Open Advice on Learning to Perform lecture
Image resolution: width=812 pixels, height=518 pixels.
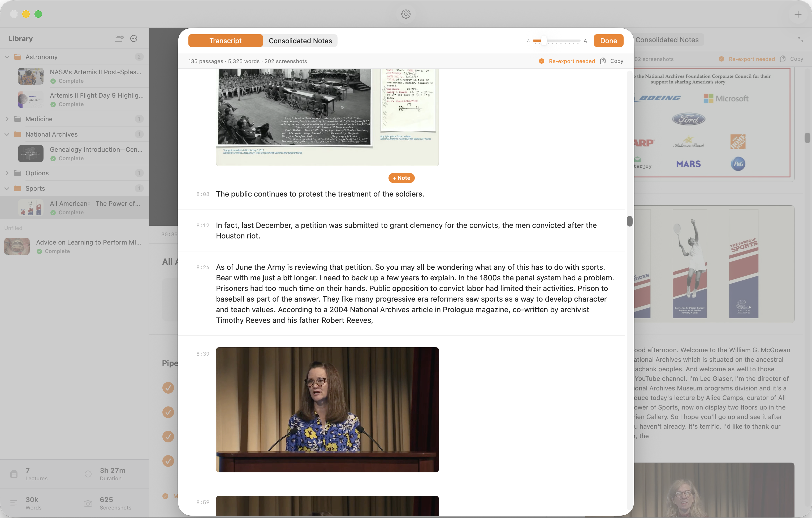[x=75, y=246]
